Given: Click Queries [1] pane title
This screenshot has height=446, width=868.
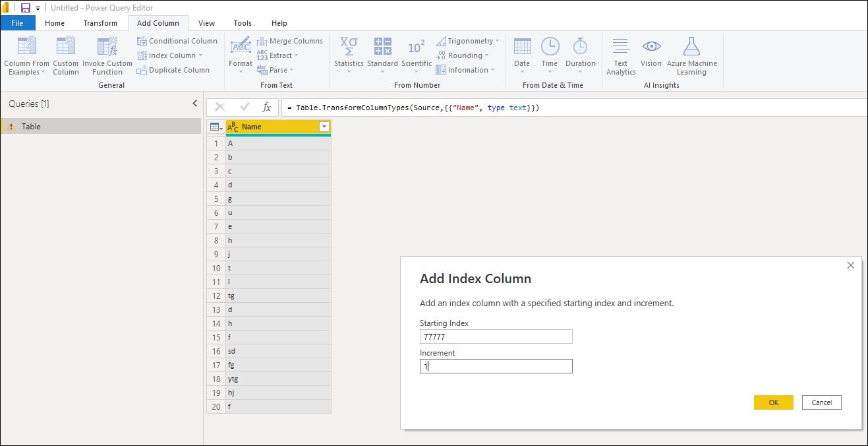Looking at the screenshot, I should pos(29,104).
